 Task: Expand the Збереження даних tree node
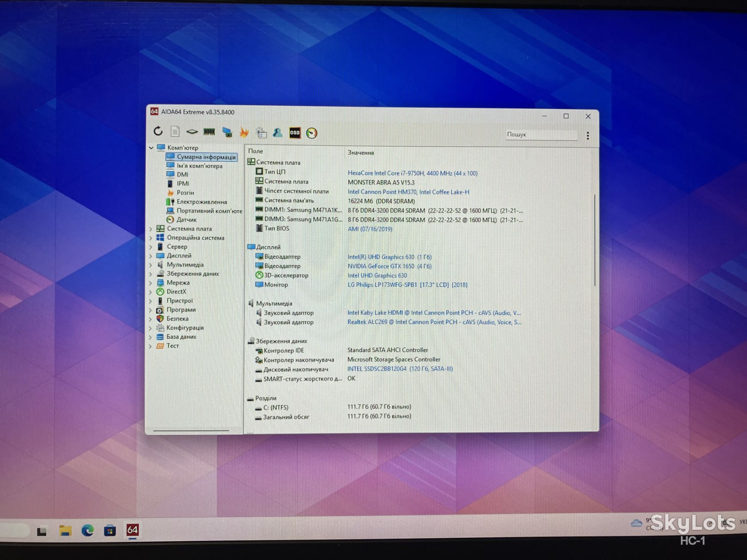150,274
